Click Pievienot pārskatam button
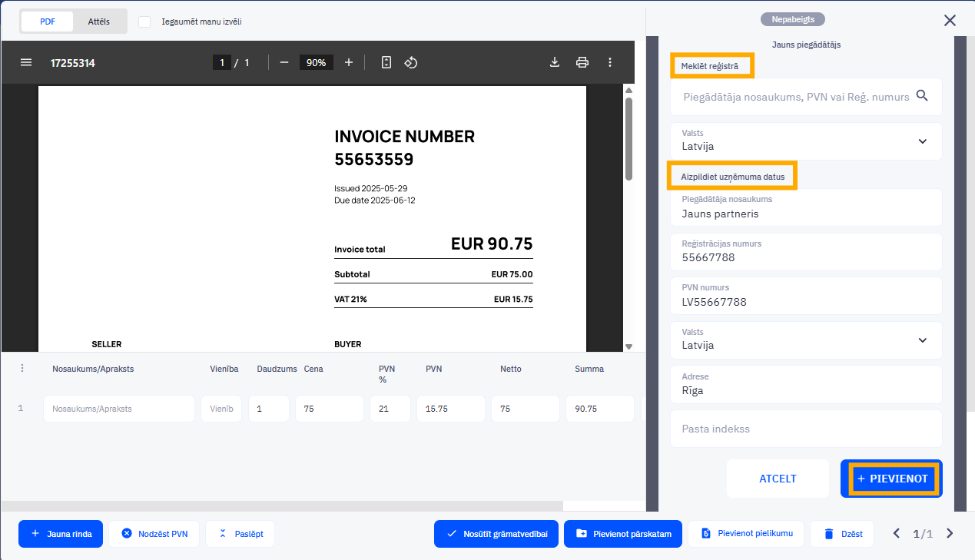This screenshot has height=560, width=975. point(623,534)
